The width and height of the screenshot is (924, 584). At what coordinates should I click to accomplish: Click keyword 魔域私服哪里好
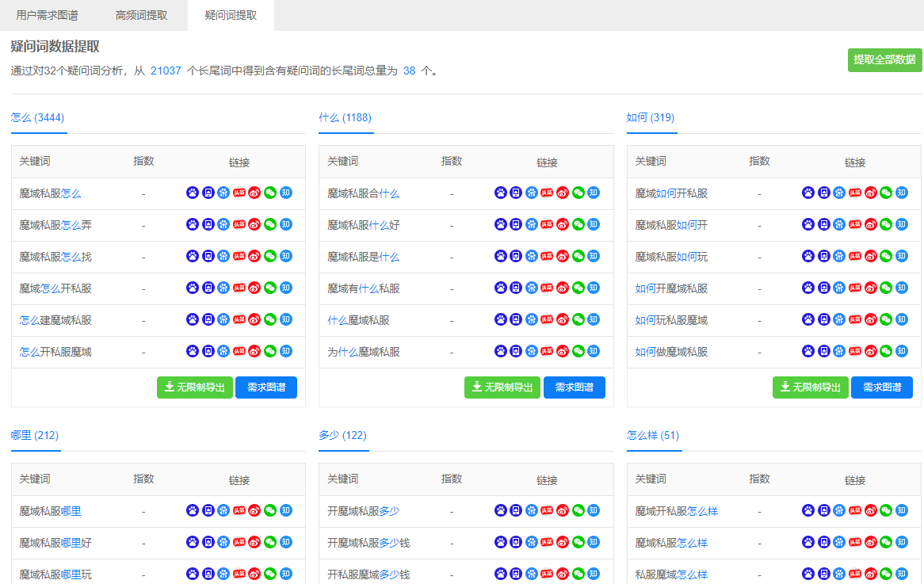tap(55, 543)
